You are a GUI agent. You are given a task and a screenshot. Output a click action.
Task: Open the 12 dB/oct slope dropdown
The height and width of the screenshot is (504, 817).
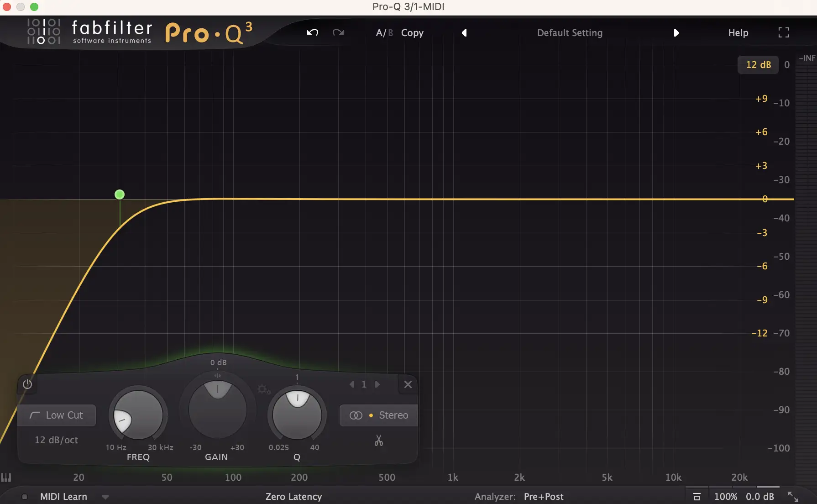pyautogui.click(x=57, y=440)
